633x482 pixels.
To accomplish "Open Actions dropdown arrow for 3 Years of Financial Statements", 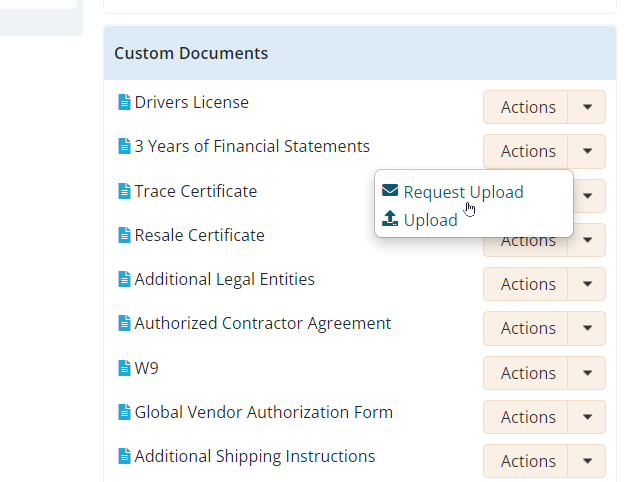I will tap(587, 151).
